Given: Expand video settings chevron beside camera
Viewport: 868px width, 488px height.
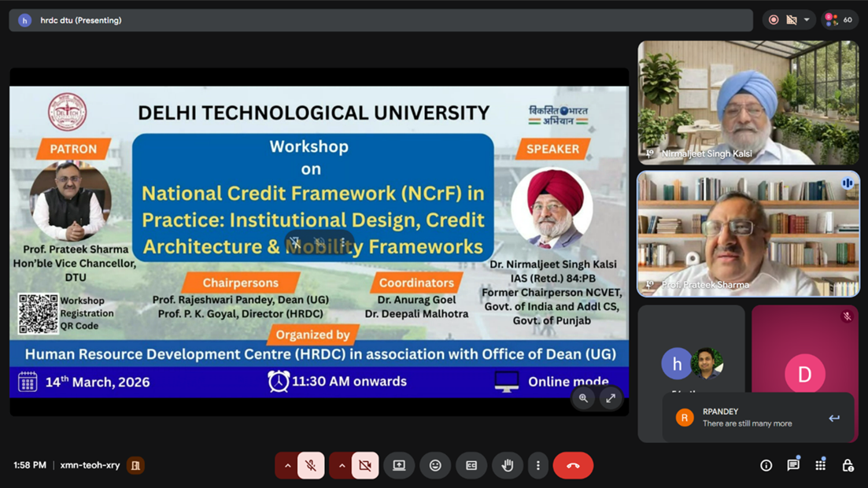Looking at the screenshot, I should click(342, 466).
